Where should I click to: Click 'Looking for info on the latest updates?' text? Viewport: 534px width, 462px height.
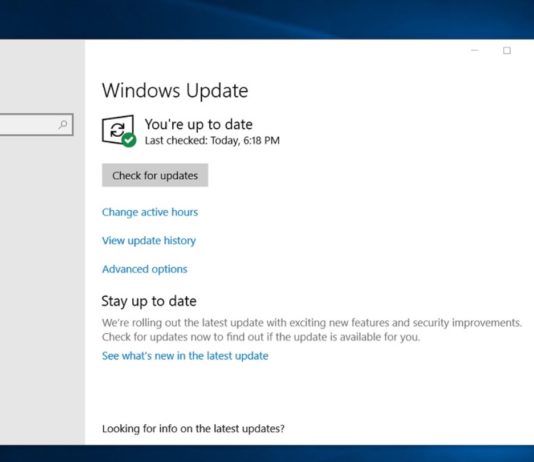click(x=193, y=429)
